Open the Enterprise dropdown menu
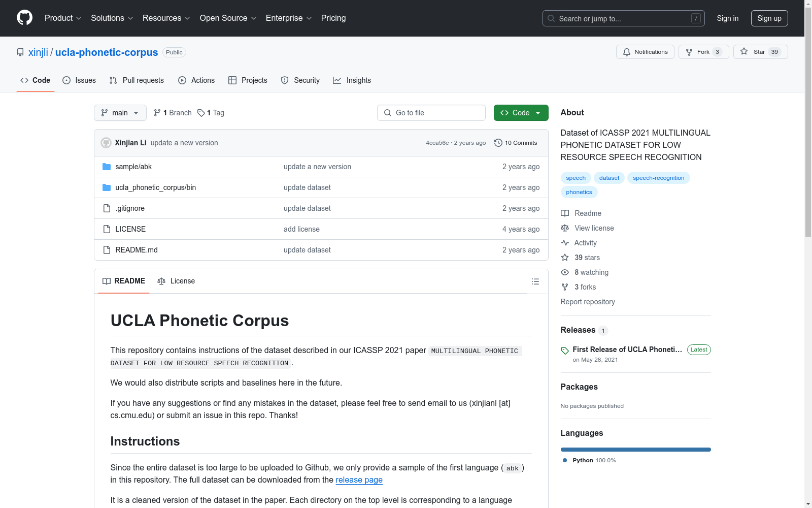 289,18
